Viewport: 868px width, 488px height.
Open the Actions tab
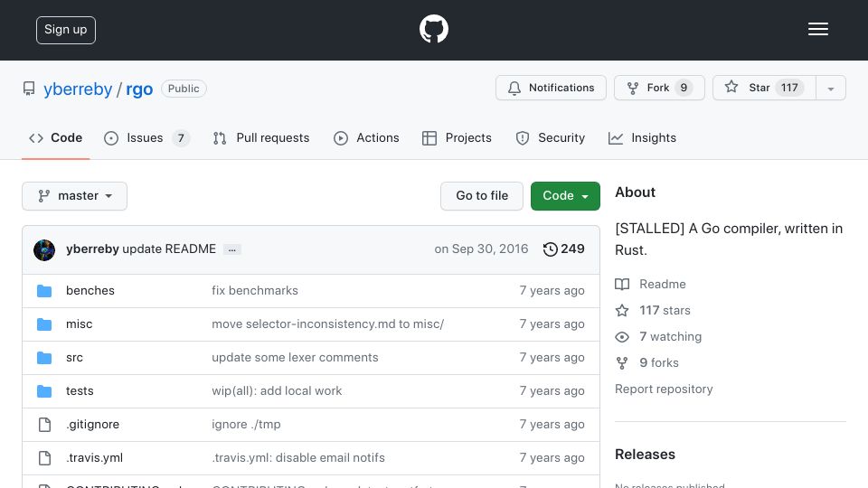click(x=366, y=137)
